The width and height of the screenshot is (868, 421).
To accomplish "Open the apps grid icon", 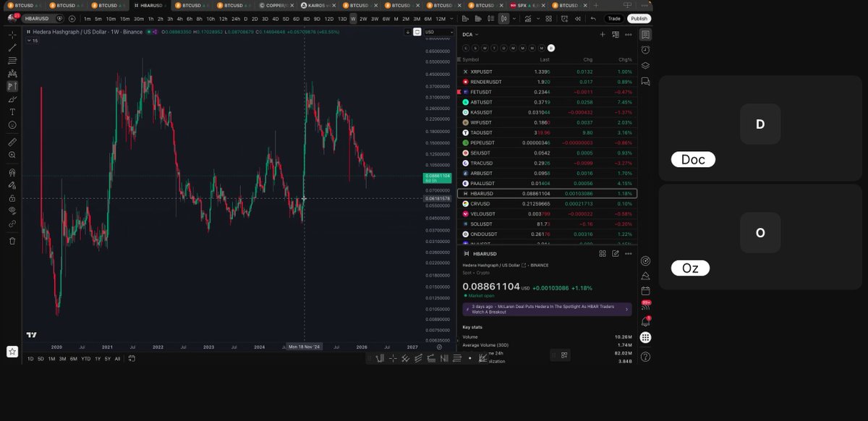I will pos(645,337).
